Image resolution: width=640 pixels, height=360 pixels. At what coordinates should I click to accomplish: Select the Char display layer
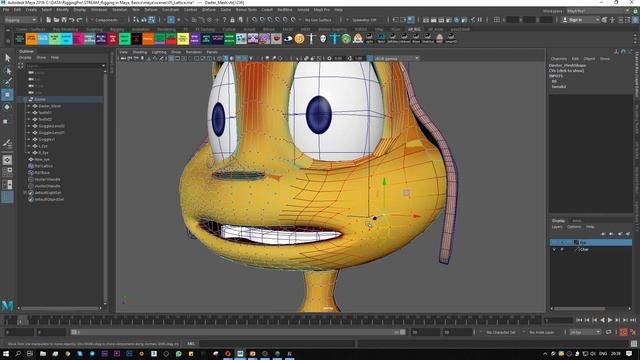tap(591, 249)
